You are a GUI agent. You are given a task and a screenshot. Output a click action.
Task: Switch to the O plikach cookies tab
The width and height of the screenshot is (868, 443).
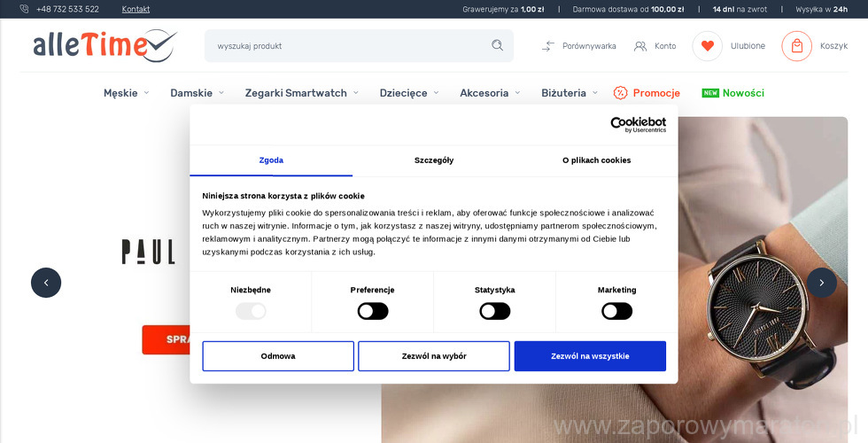coord(596,160)
